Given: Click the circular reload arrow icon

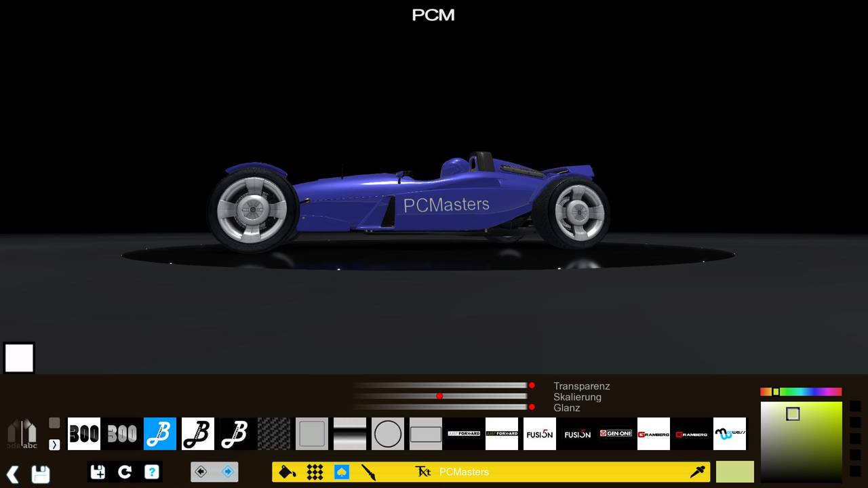Looking at the screenshot, I should (x=125, y=472).
